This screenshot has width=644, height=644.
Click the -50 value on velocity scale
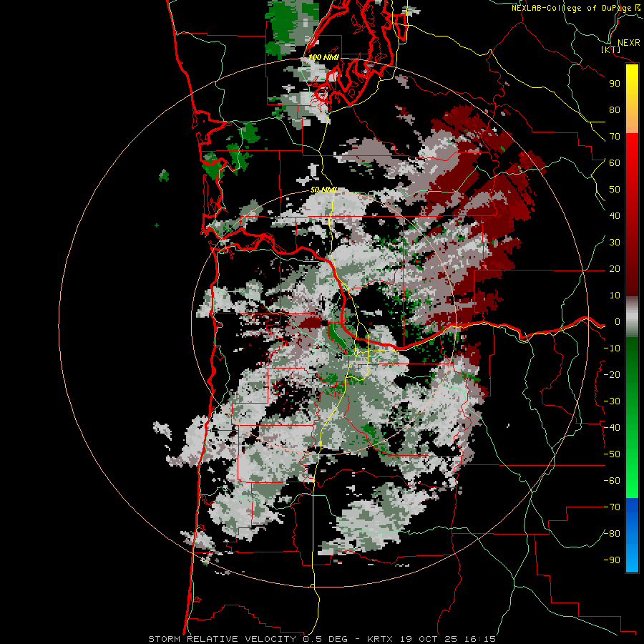612,454
